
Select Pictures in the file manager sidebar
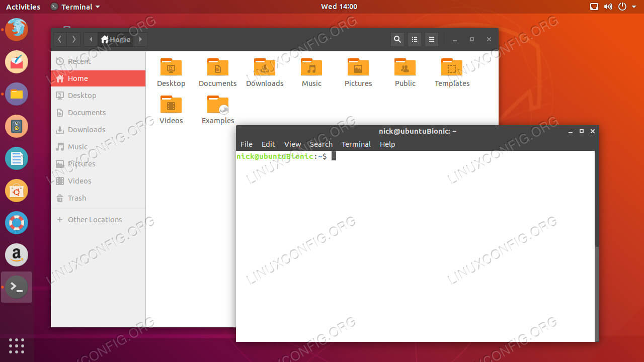point(82,163)
